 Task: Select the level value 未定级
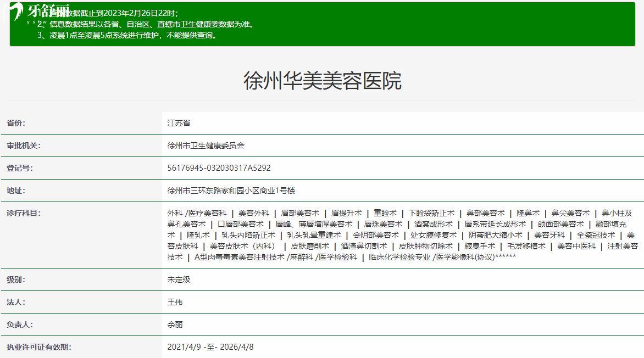pyautogui.click(x=179, y=280)
